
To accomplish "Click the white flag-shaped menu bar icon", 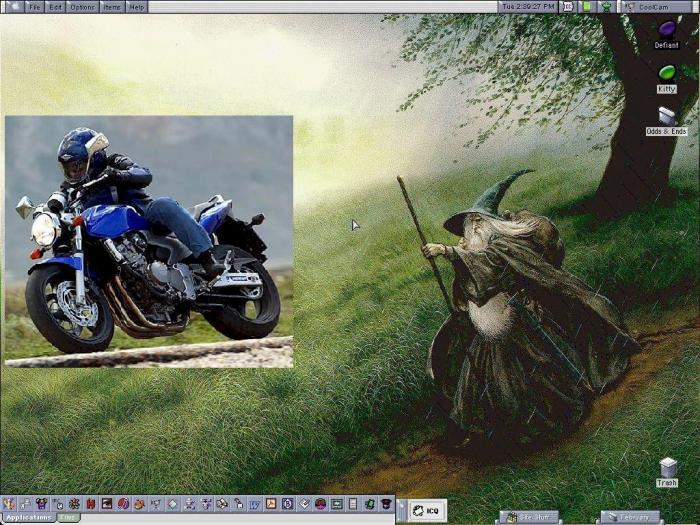I will pyautogui.click(x=568, y=6).
